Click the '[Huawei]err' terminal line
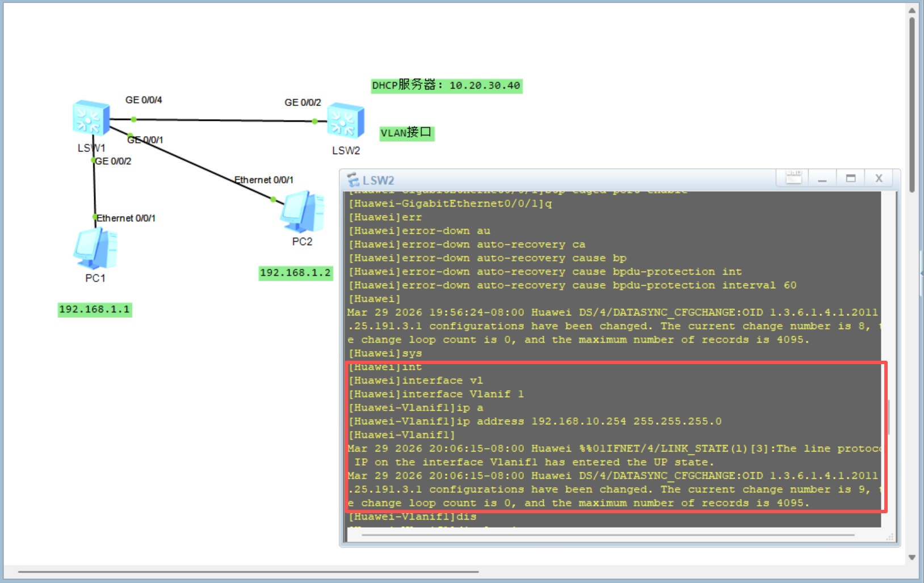Screen dimensions: 924x583 [385, 217]
